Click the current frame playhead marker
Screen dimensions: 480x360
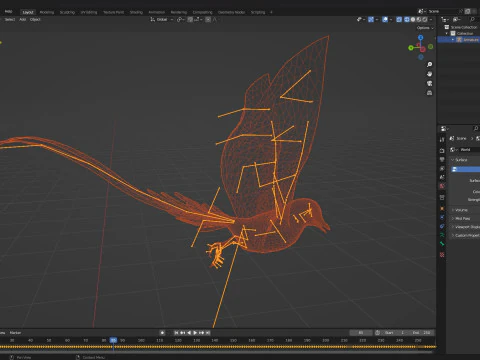coord(113,340)
